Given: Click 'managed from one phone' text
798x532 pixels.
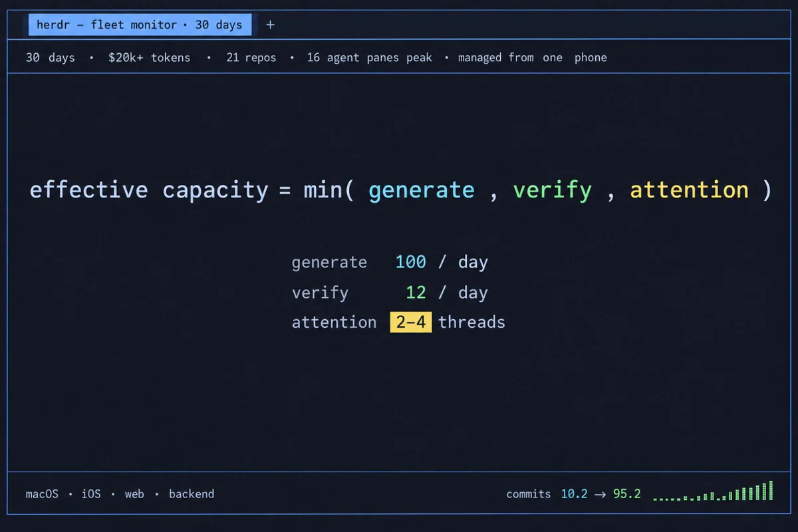Looking at the screenshot, I should tap(532, 58).
